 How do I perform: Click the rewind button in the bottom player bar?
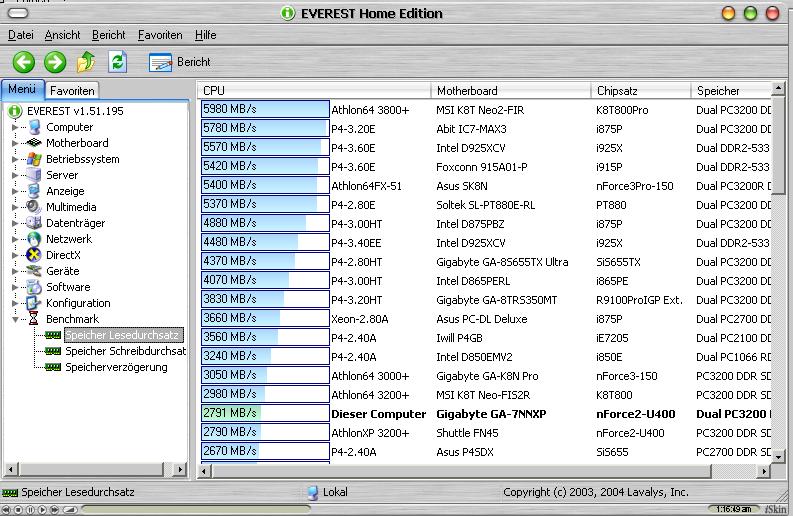point(6,510)
